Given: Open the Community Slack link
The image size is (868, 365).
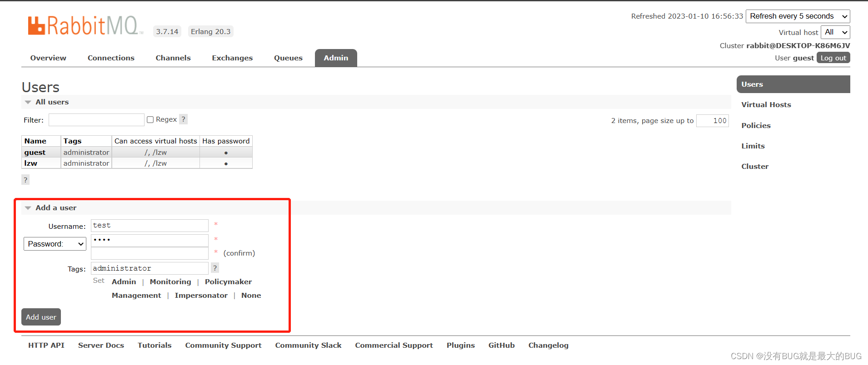Looking at the screenshot, I should (308, 345).
